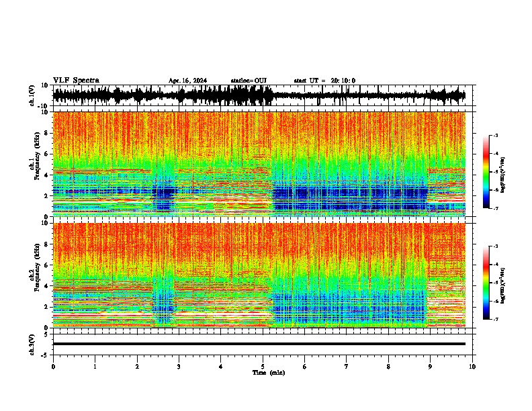Click the "8" kHz tick on the ch.1 frequency axis
This screenshot has height=411, width=532.
pyautogui.click(x=47, y=133)
